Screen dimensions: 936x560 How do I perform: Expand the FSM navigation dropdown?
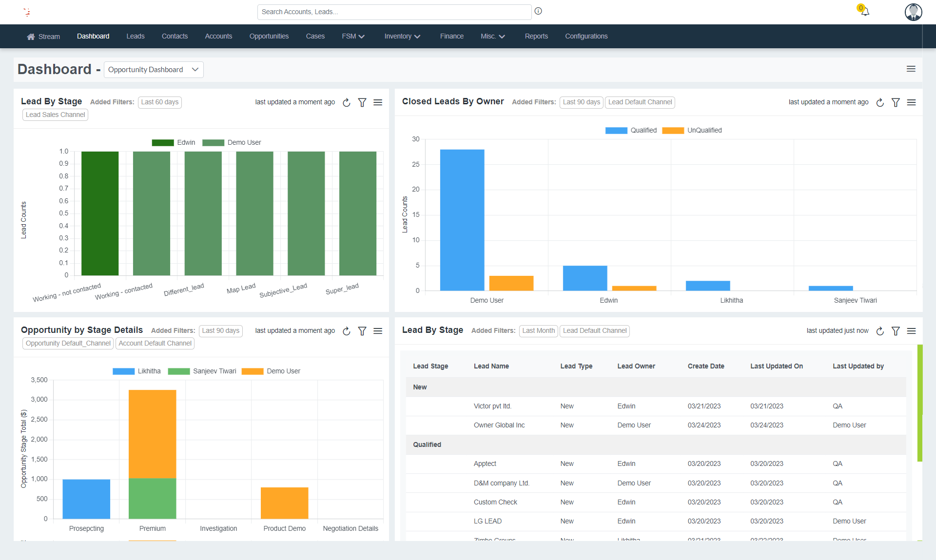click(x=353, y=36)
